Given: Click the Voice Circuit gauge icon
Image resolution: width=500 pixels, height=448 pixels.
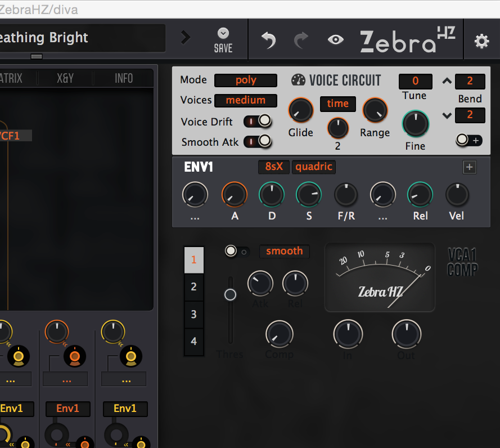Looking at the screenshot, I should pos(298,80).
